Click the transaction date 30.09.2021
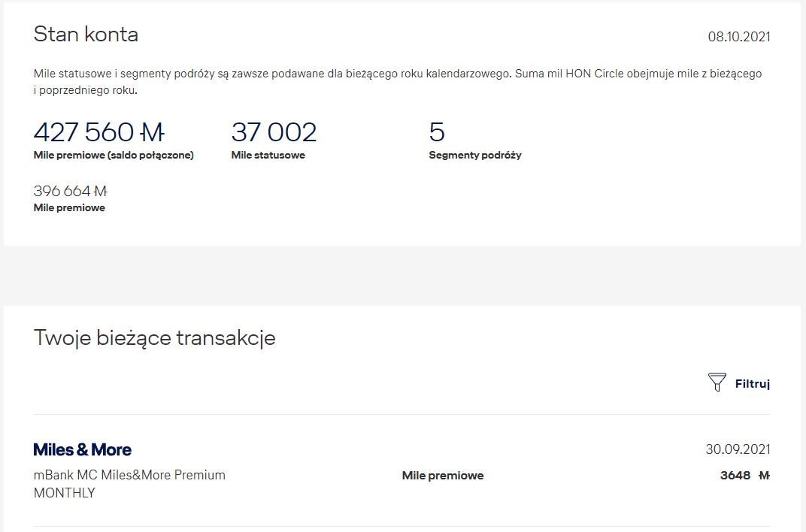Viewport: 806px width, 532px height. (738, 449)
